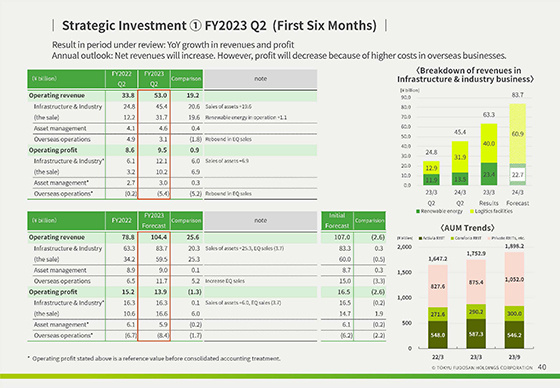Viewport: 560px width, 388px height.
Task: Click the "FY2023 Q2" column header in upper table
Action: pos(154,79)
